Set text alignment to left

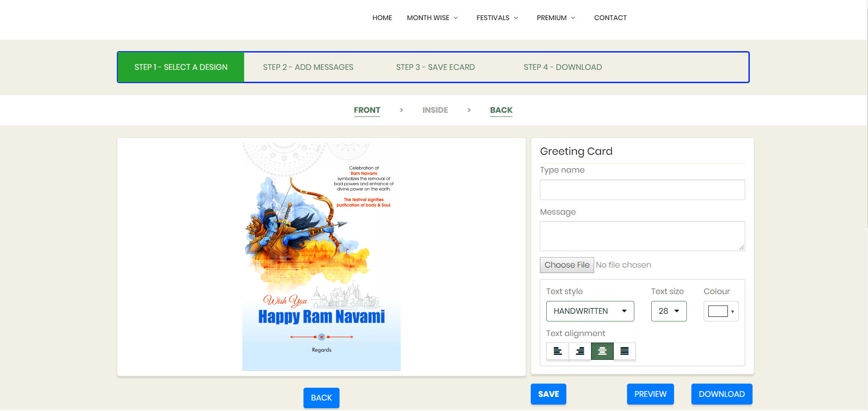557,351
